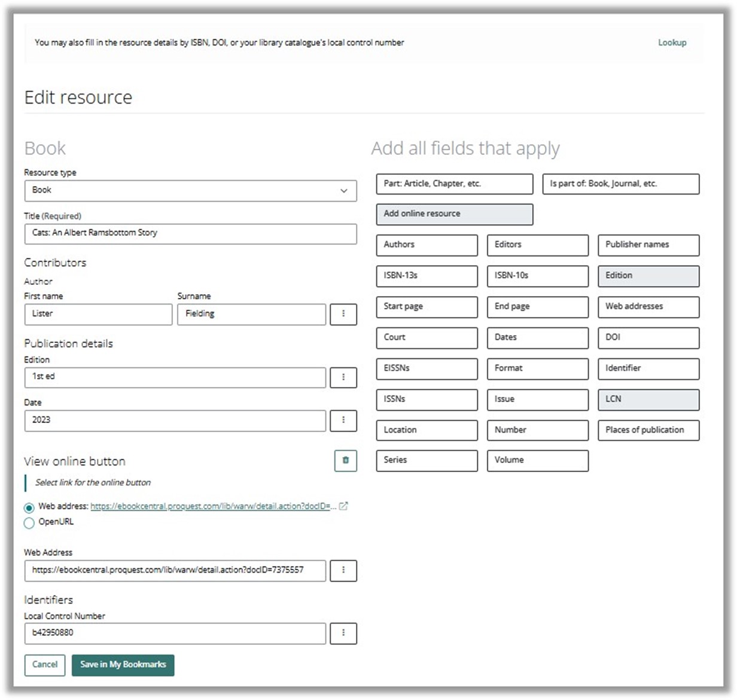Open the web address link in new tab icon

coord(343,506)
